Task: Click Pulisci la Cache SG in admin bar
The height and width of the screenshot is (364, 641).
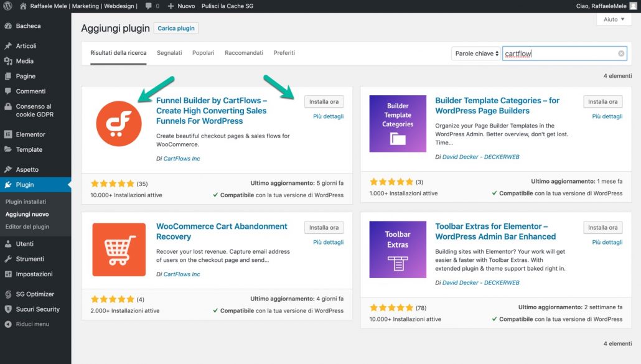Action: (227, 6)
